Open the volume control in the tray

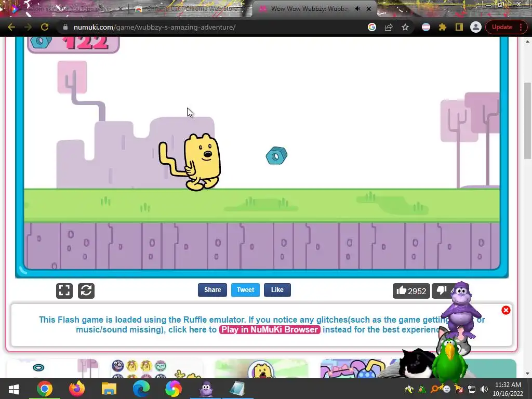click(x=484, y=389)
